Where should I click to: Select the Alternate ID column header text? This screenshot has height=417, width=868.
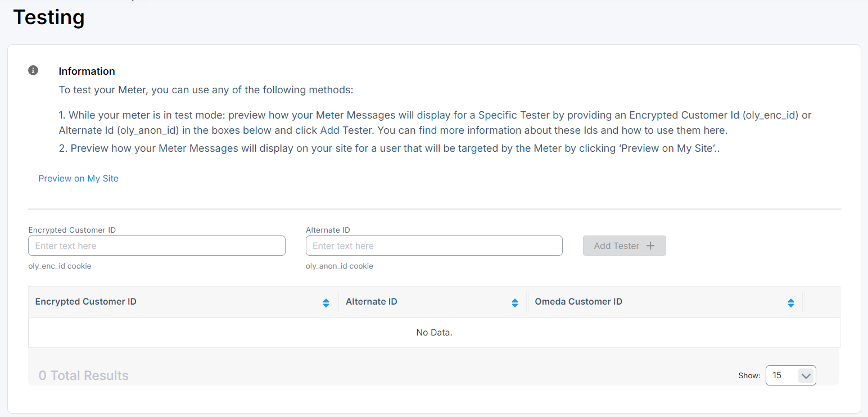coord(372,302)
